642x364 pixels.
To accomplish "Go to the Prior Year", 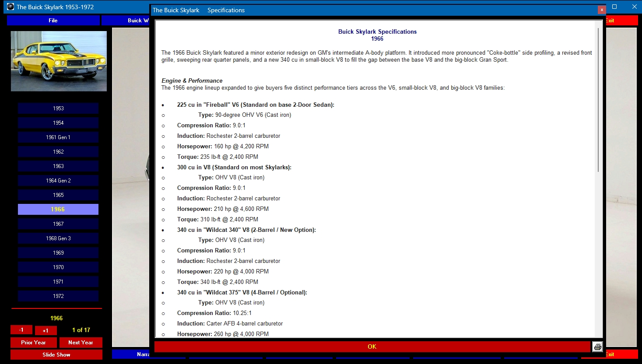I will click(33, 343).
